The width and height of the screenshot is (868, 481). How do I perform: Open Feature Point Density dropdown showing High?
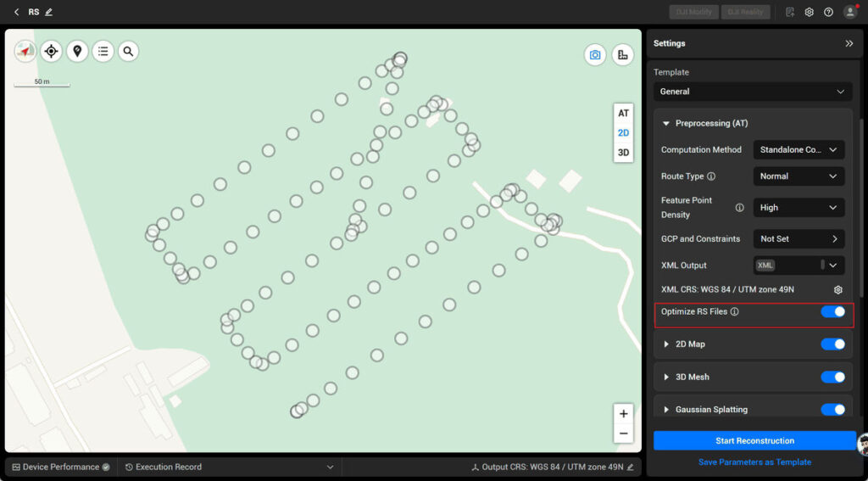[x=798, y=208]
